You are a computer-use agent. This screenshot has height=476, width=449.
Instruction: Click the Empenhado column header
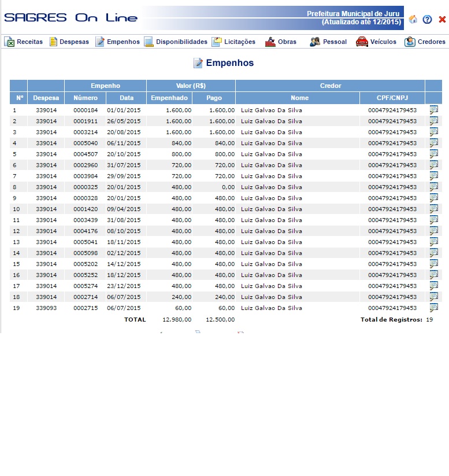pos(169,98)
